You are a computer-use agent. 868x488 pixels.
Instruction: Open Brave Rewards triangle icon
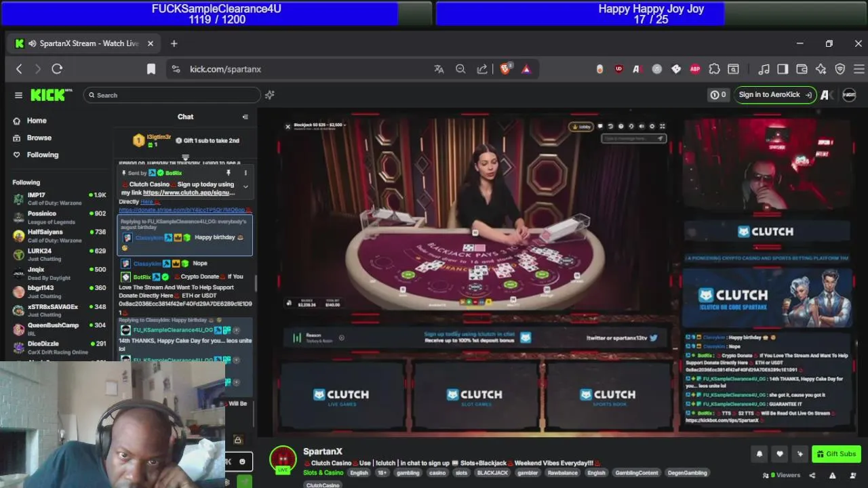(526, 68)
